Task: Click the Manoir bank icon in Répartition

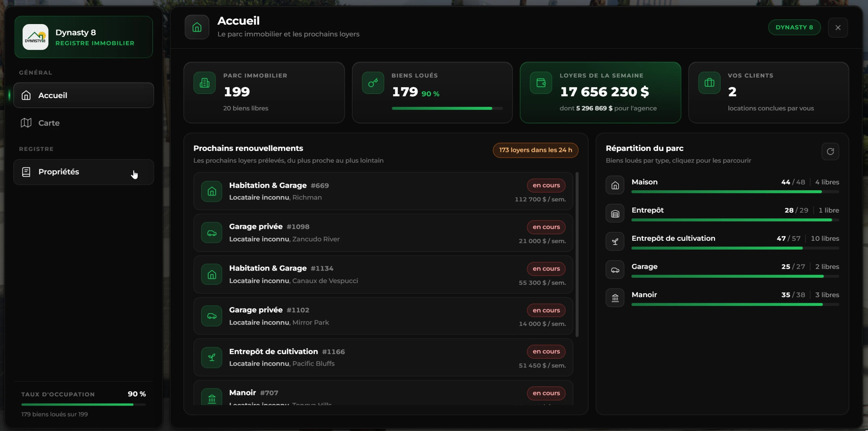Action: click(x=615, y=298)
